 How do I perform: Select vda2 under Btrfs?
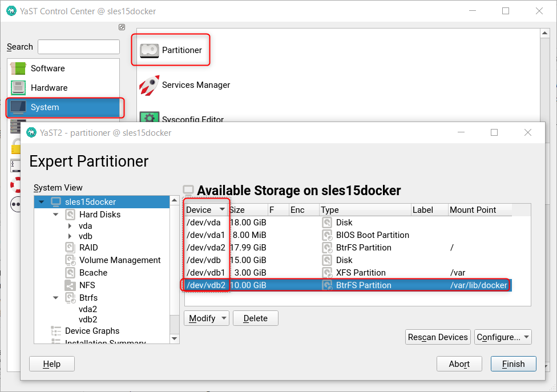pyautogui.click(x=88, y=309)
